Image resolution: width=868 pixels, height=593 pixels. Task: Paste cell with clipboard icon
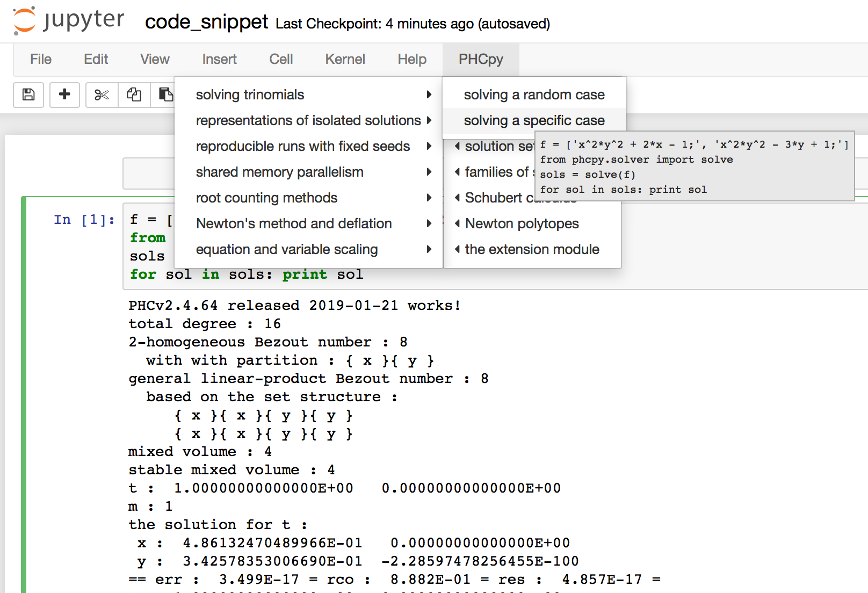[165, 95]
